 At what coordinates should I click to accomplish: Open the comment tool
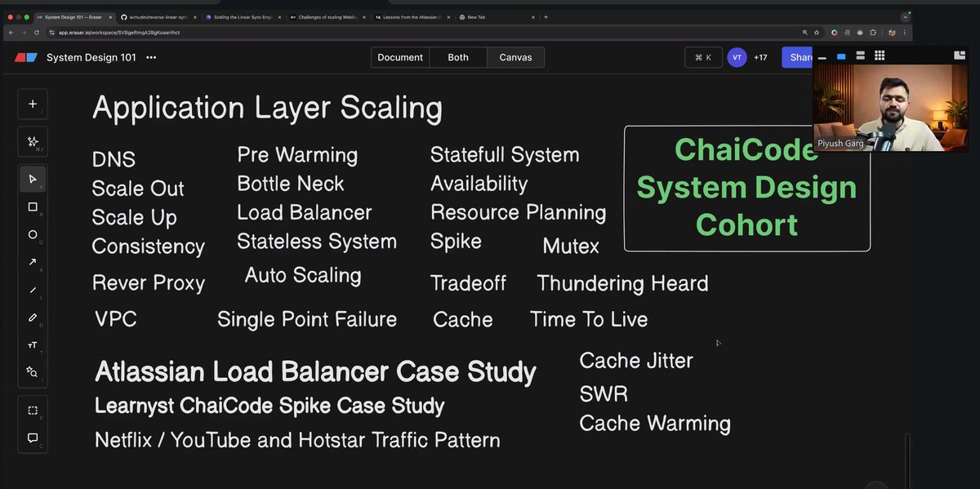tap(33, 438)
